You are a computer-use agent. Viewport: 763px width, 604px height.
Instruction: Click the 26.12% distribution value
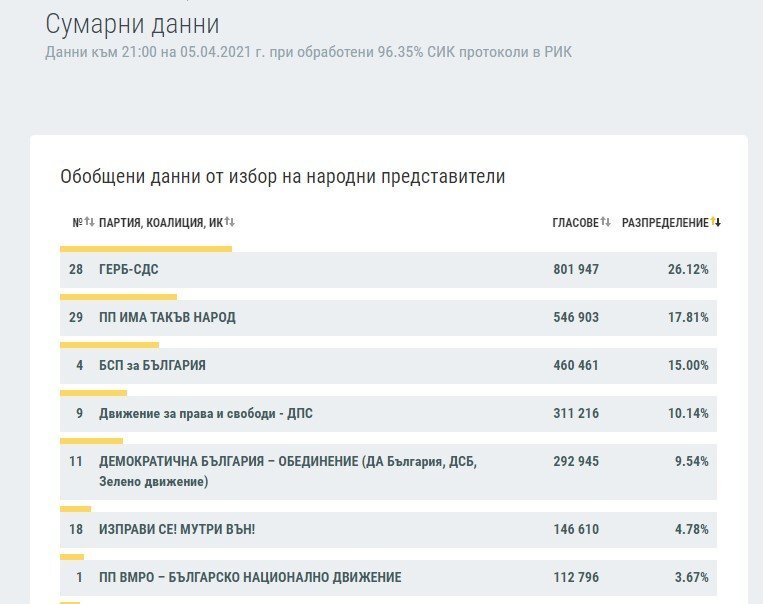(x=688, y=270)
